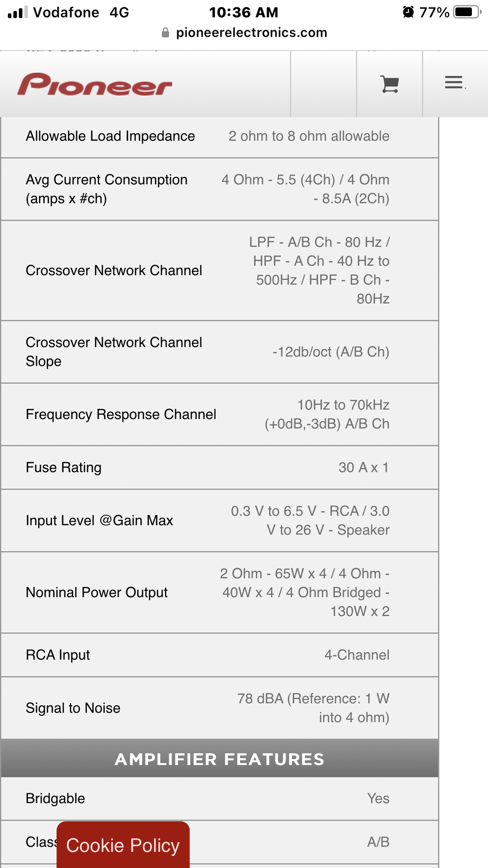Open the Cookie Policy button
This screenshot has width=488, height=868.
(123, 845)
